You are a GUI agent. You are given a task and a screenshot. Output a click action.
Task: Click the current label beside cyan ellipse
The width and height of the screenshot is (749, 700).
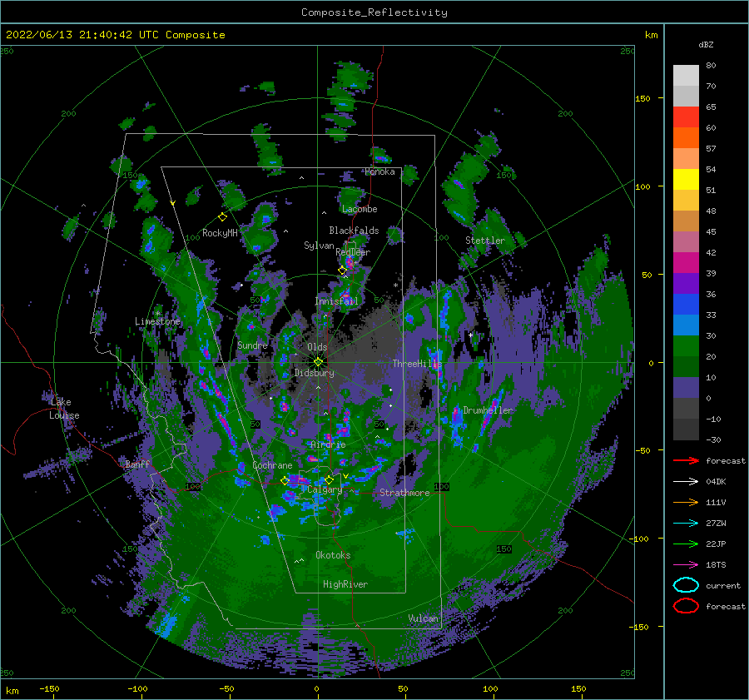pyautogui.click(x=723, y=585)
